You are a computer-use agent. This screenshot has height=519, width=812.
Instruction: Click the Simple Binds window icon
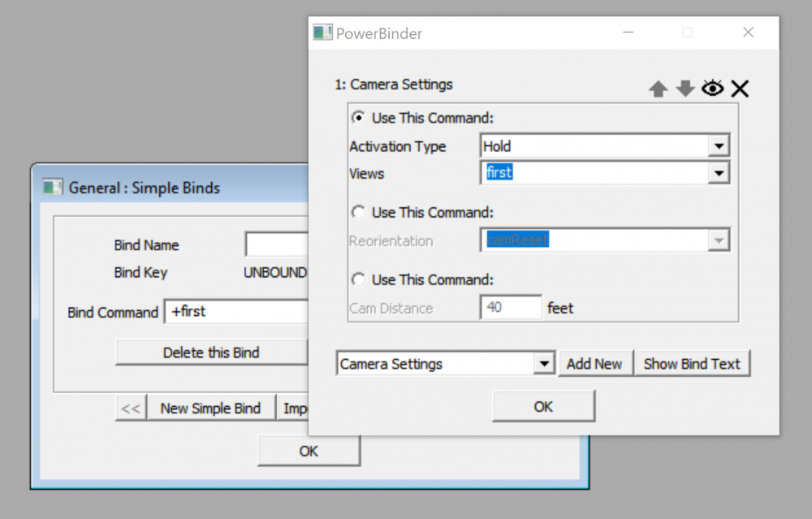click(x=53, y=187)
